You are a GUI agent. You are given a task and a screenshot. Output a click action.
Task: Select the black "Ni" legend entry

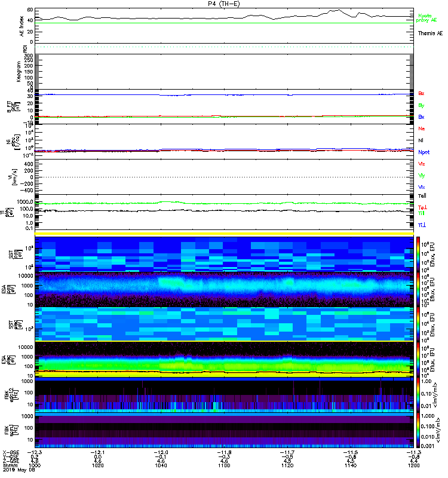[x=421, y=140]
